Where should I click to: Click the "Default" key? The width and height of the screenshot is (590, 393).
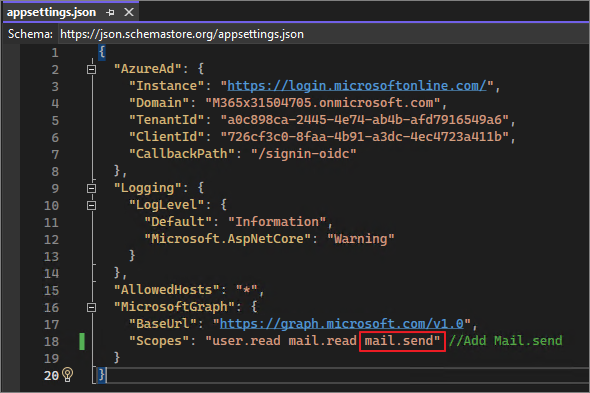coord(178,222)
